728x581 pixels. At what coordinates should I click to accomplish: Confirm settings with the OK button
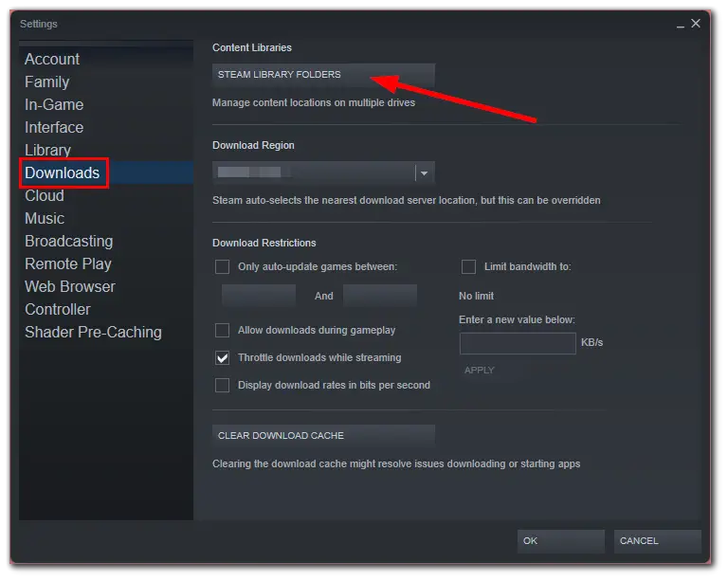click(x=561, y=541)
